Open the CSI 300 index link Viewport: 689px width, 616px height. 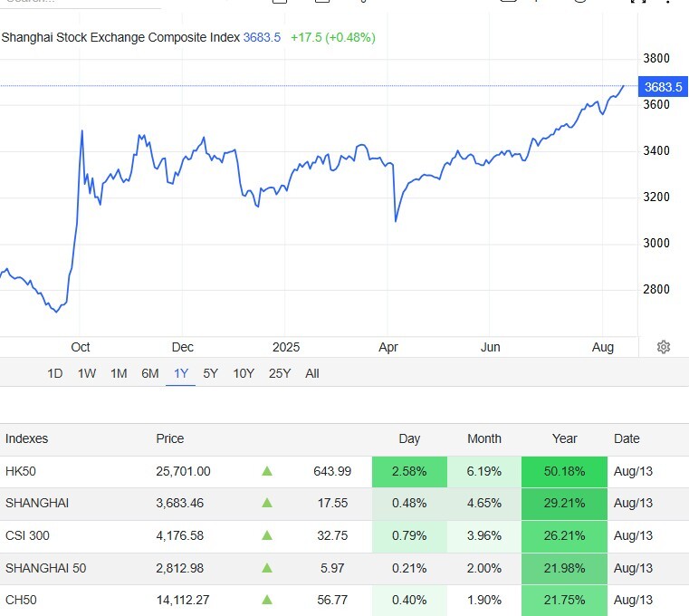click(27, 535)
